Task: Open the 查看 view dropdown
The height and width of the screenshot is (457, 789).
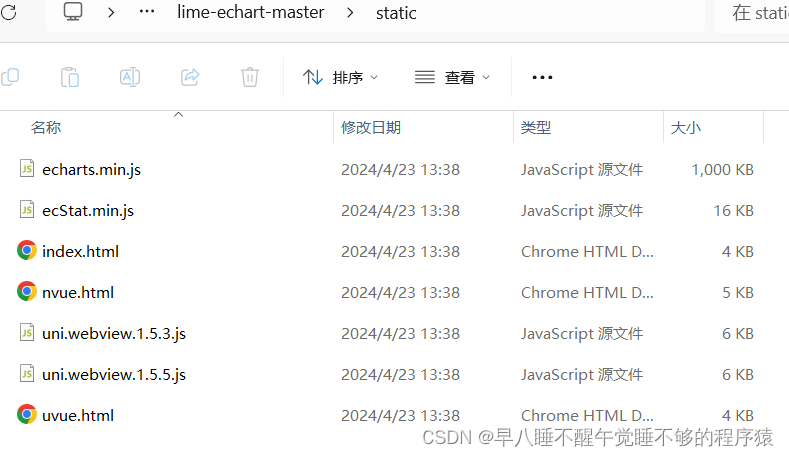Action: pos(453,77)
